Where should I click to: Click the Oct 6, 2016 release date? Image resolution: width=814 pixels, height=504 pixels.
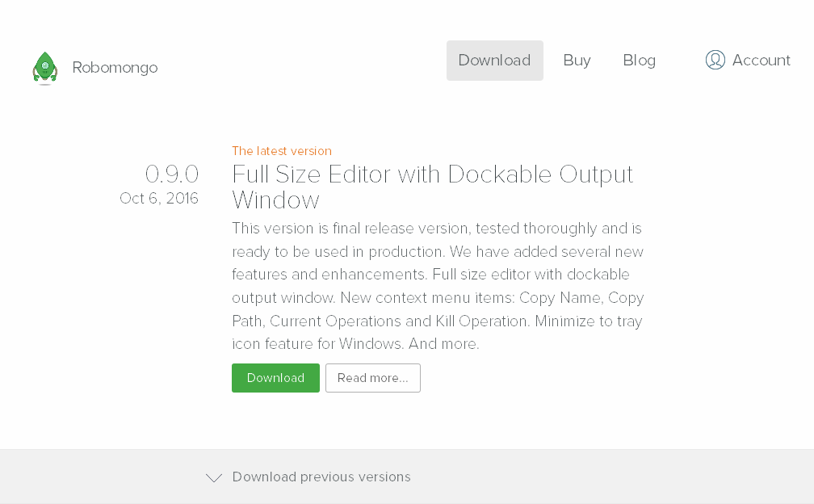[x=159, y=198]
